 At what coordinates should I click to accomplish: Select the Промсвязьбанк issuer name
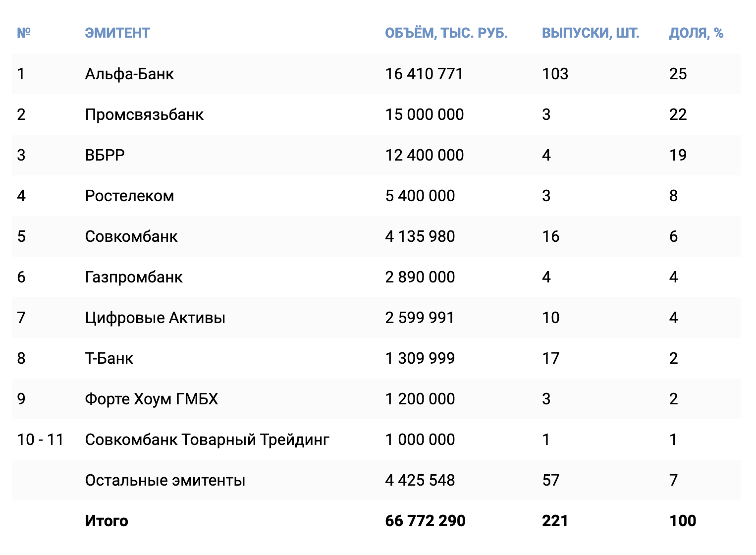click(x=144, y=114)
